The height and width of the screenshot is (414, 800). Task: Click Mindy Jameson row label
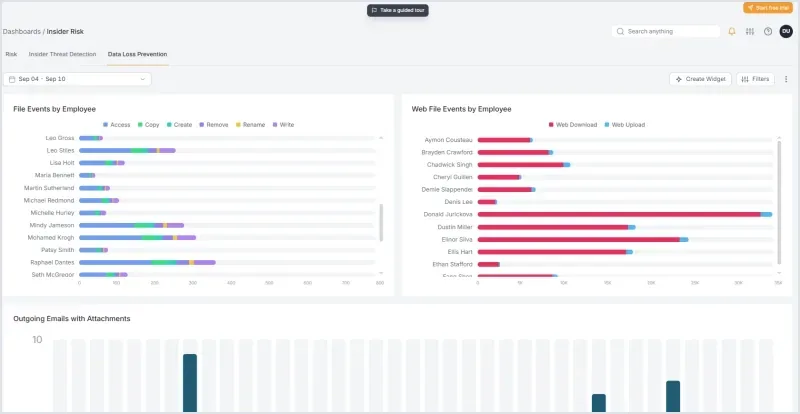point(52,225)
